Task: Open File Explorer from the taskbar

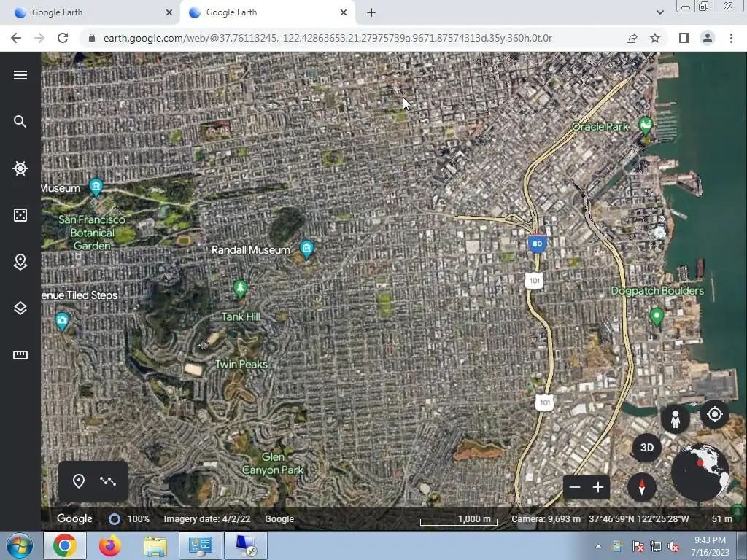Action: [x=155, y=545]
